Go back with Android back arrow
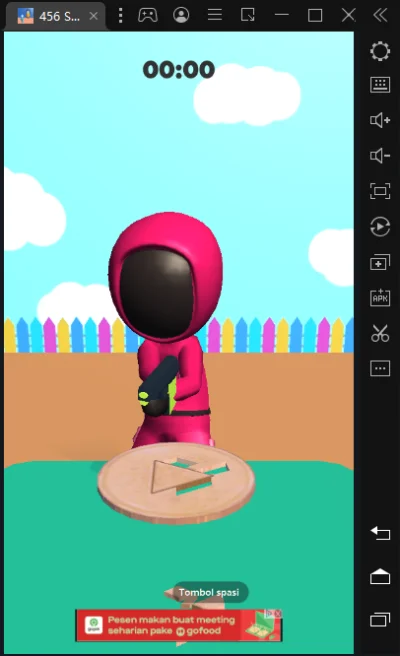Screen dimensions: 400x656 380,533
